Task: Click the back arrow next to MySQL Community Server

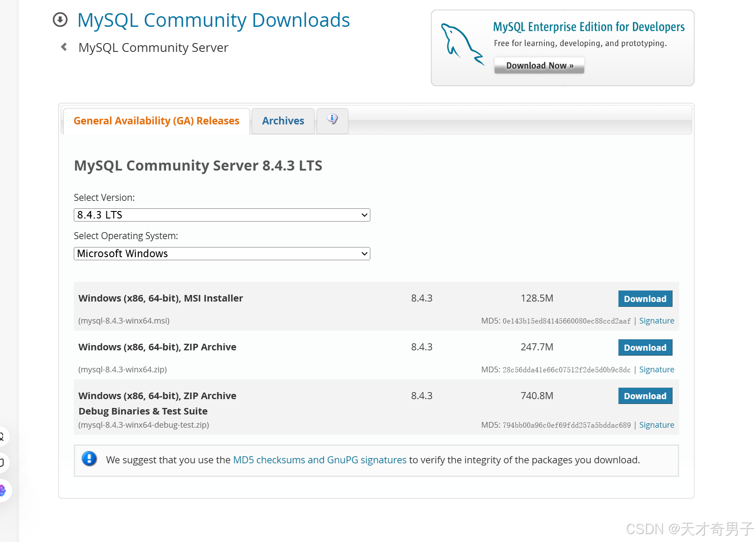Action: pos(64,47)
